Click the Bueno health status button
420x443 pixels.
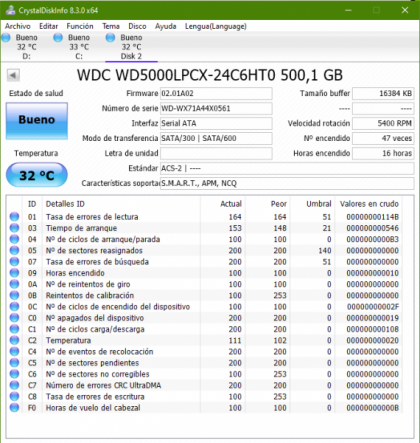coord(37,121)
